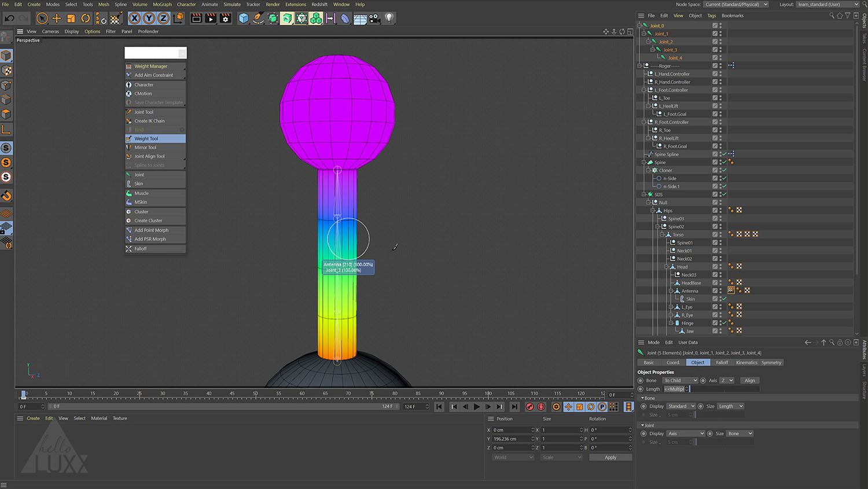The height and width of the screenshot is (489, 868).
Task: Enable Position keyframing icon near the timeline
Action: pos(568,407)
